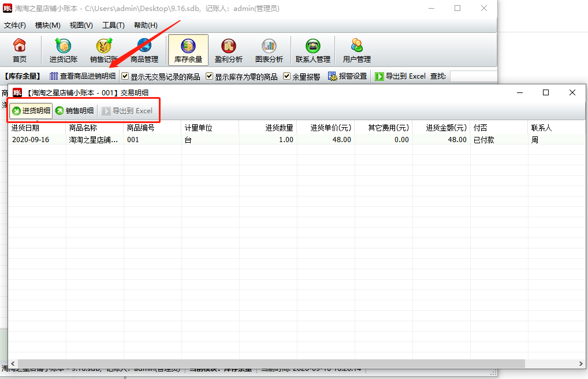This screenshot has width=588, height=379.
Task: Select the 库存余量 inventory module
Action: pos(188,50)
